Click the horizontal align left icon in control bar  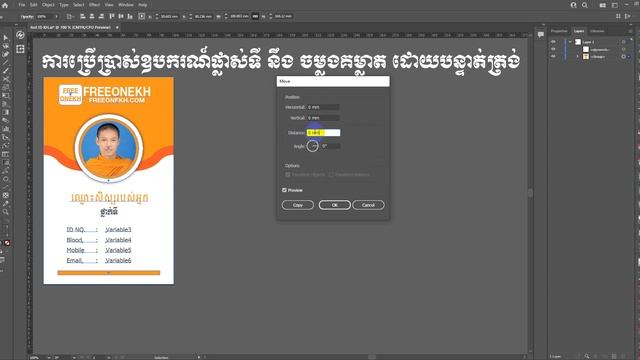tap(83, 16)
